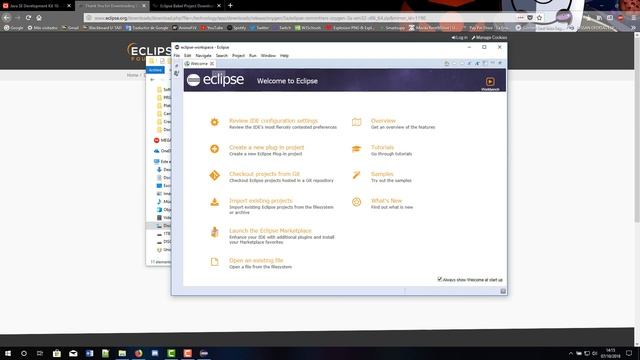This screenshot has height=360, width=640.
Task: Open YouTube bookmark in bookmarks bar
Action: pyautogui.click(x=212, y=28)
